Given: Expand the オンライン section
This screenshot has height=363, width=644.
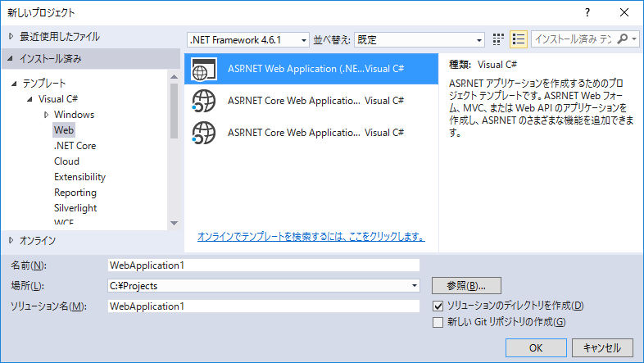Looking at the screenshot, I should tap(11, 240).
